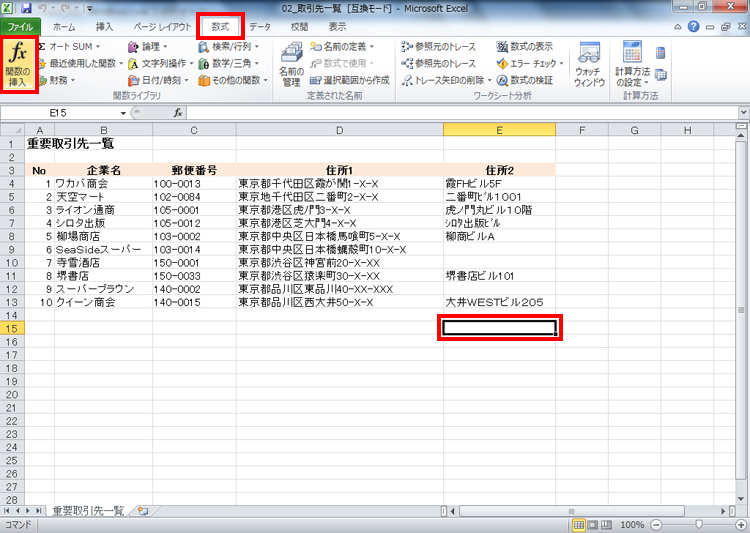This screenshot has height=533, width=750.
Task: Expand the 日付/時刻 functions menu
Action: 158,80
